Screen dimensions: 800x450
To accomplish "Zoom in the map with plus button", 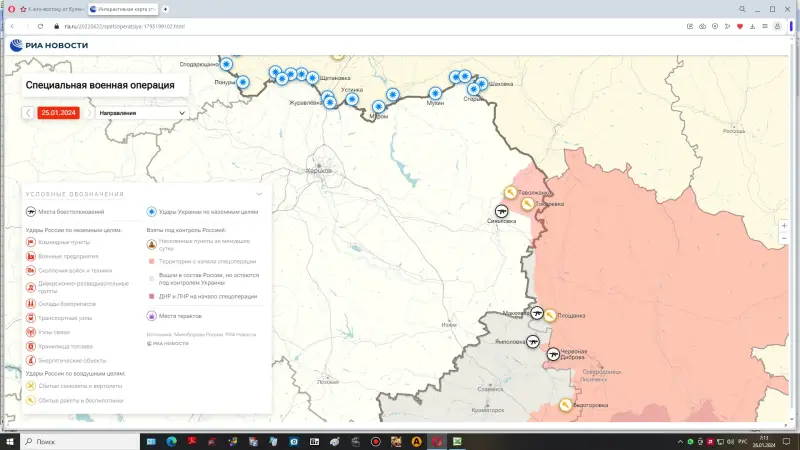I will coord(782,225).
